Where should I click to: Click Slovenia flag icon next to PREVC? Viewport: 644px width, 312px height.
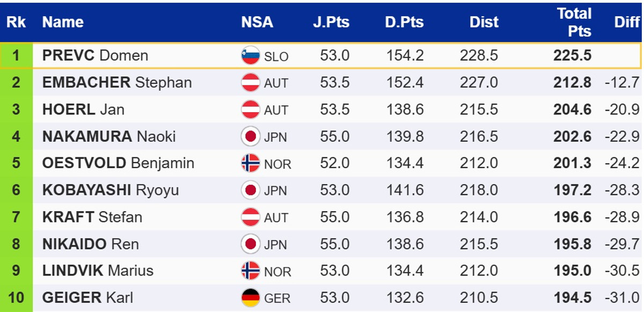pos(251,56)
